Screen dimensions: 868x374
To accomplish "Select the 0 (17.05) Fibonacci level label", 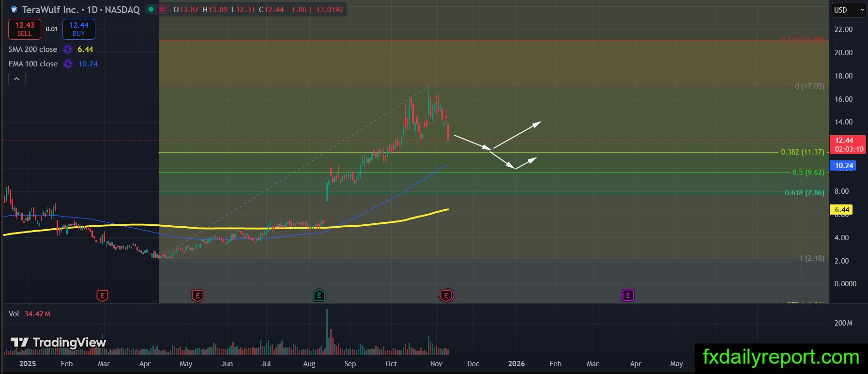I will (809, 86).
